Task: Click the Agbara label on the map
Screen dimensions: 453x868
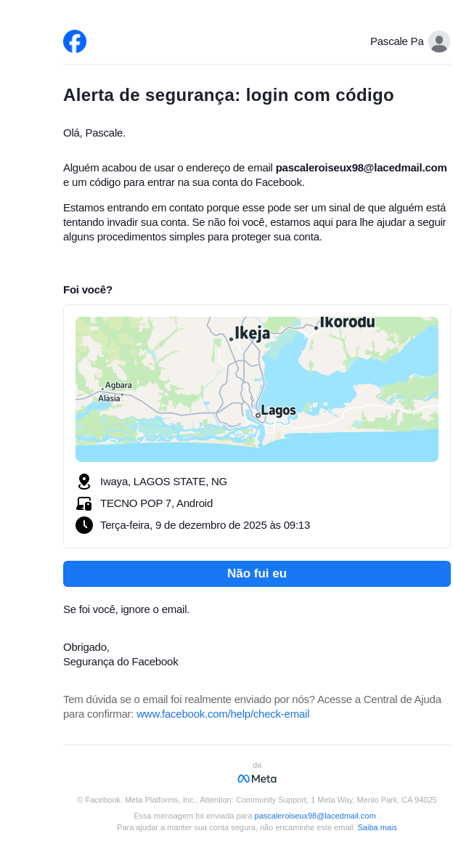Action: (118, 385)
